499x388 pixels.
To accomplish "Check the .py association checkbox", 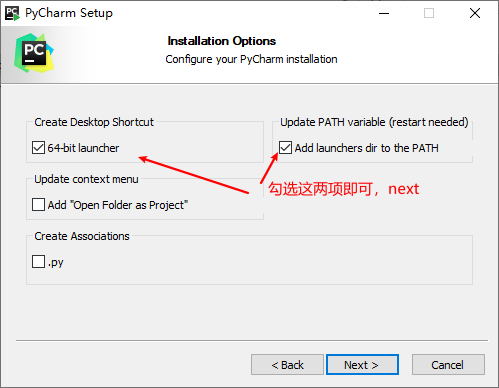I will point(38,262).
